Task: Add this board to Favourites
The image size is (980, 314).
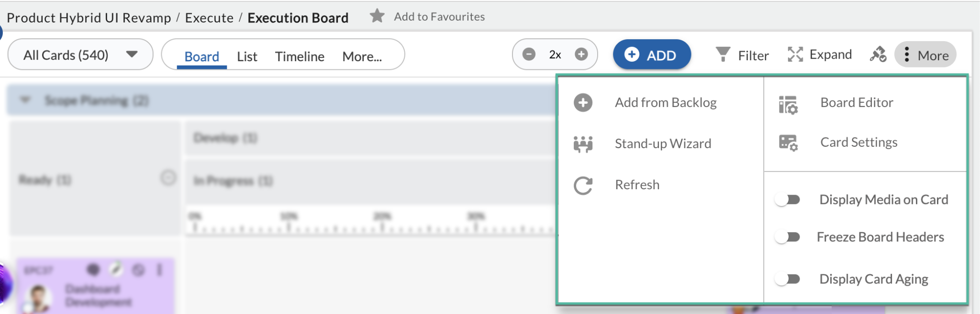Action: [x=437, y=16]
